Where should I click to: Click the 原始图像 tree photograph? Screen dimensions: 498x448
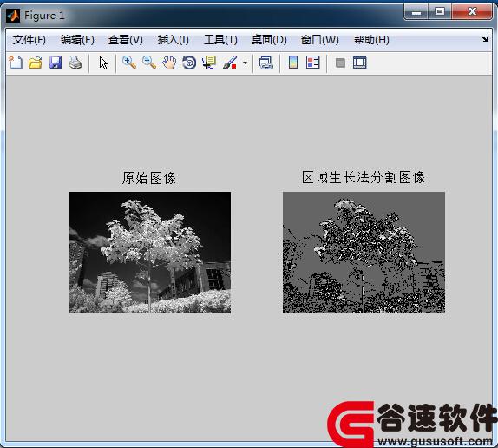click(150, 253)
